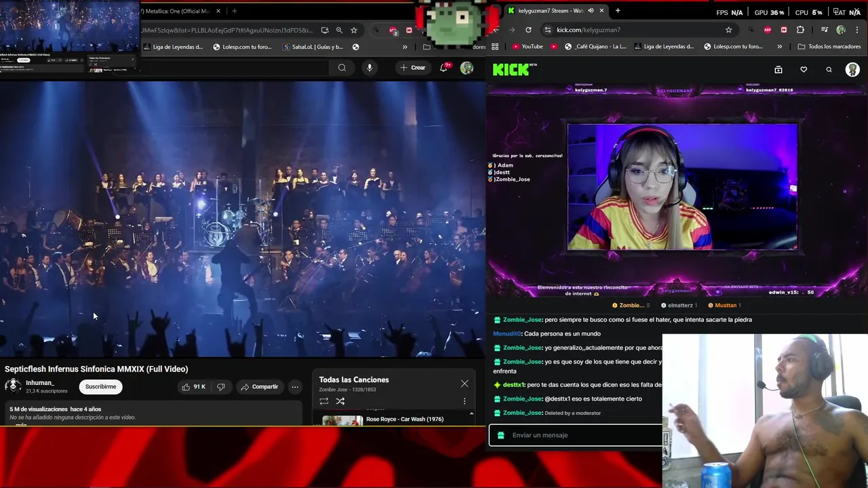
Task: Expand hidden bookmarks in YouTube window
Action: (405, 47)
